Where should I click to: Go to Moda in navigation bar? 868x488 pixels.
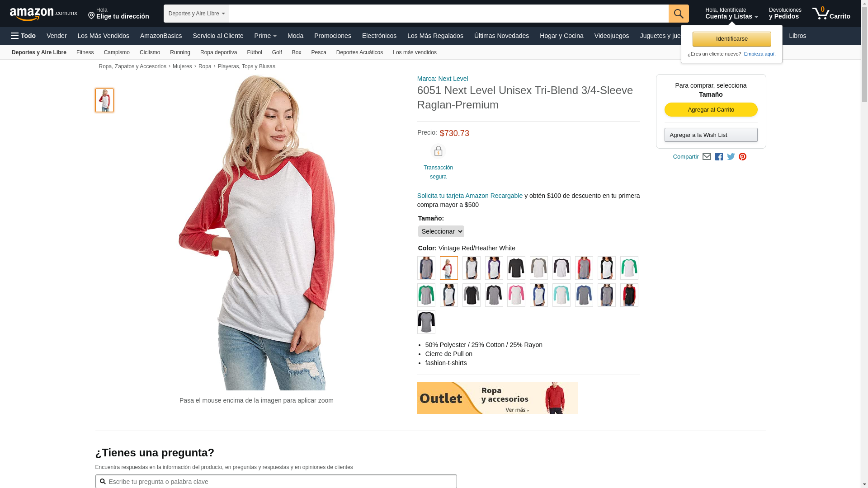295,36
